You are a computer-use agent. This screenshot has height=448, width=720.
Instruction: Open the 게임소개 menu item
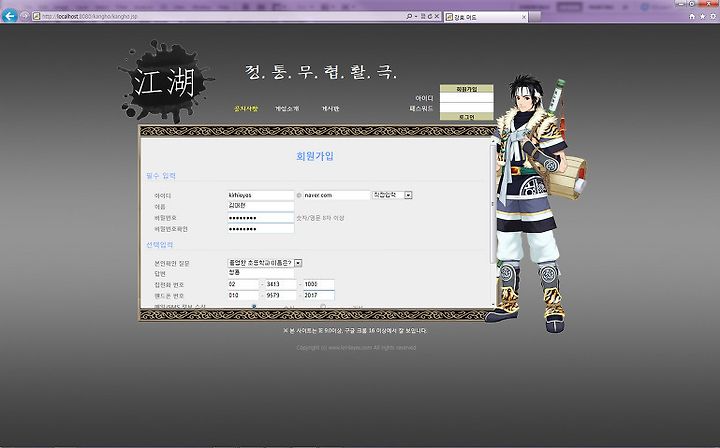coord(287,109)
